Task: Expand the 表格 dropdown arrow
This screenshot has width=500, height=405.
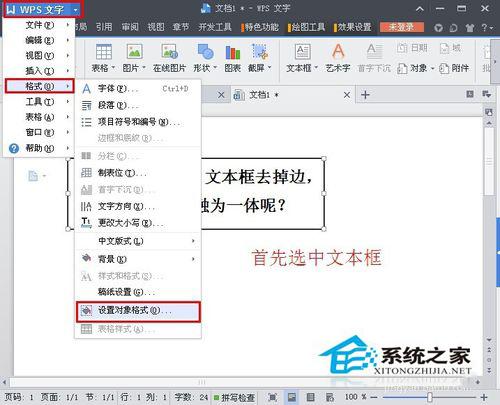Action: pyautogui.click(x=113, y=68)
